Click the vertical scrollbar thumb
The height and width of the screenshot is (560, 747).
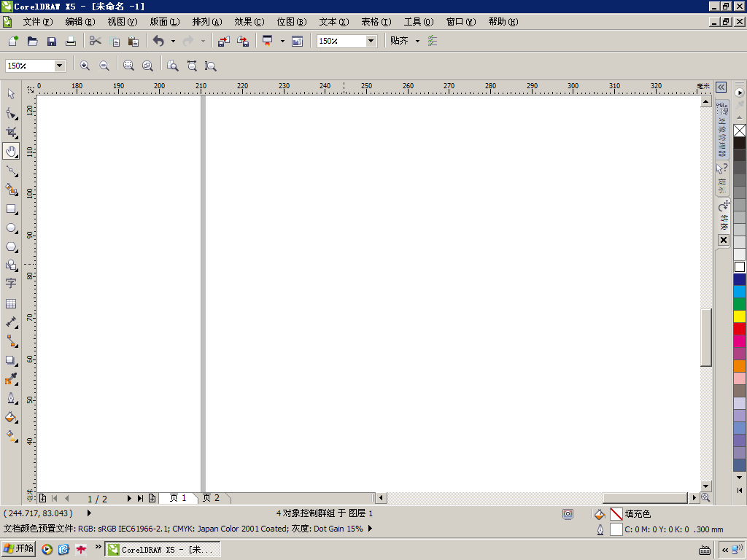(x=706, y=338)
